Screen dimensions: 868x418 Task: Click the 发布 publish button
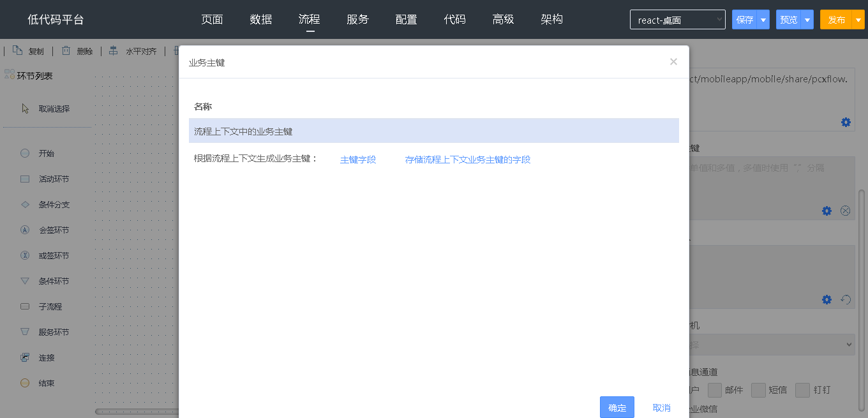tap(836, 20)
